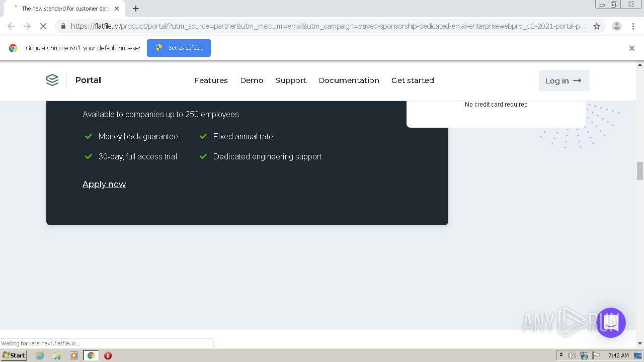Click the show desktop monitor icon

638,355
